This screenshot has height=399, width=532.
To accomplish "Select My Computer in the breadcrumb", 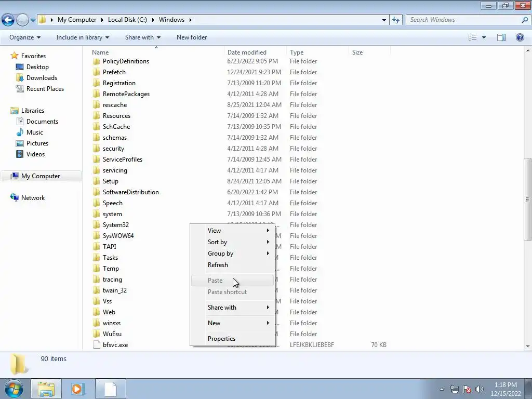I will (77, 20).
